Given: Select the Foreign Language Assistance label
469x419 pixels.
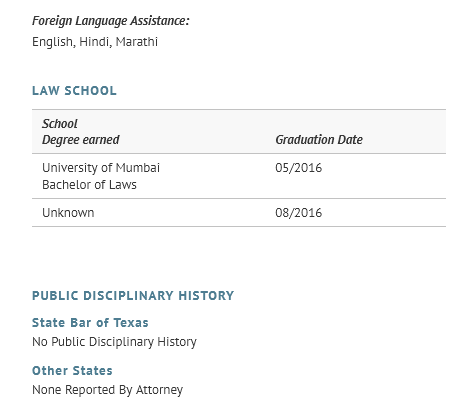Looking at the screenshot, I should tap(111, 21).
